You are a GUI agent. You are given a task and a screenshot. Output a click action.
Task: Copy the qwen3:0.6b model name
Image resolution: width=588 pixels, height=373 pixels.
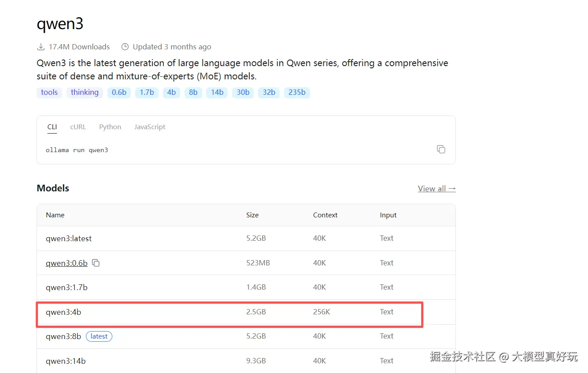pyautogui.click(x=96, y=263)
